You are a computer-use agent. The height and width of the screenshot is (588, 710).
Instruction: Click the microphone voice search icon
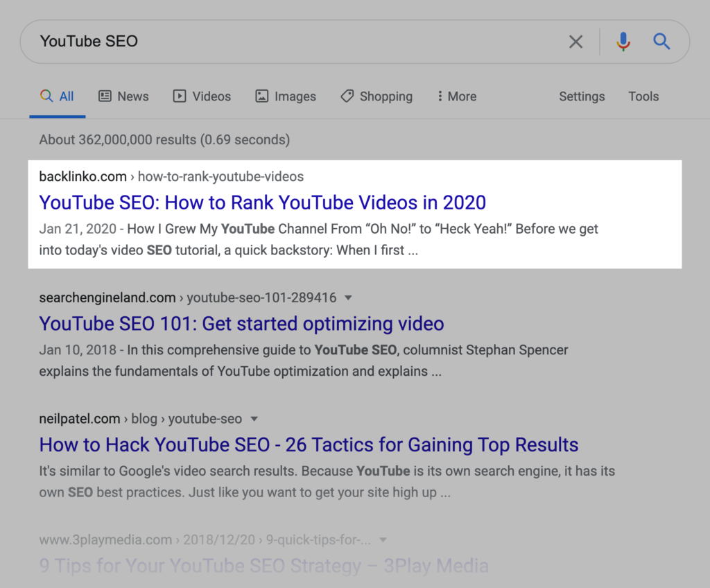[623, 42]
